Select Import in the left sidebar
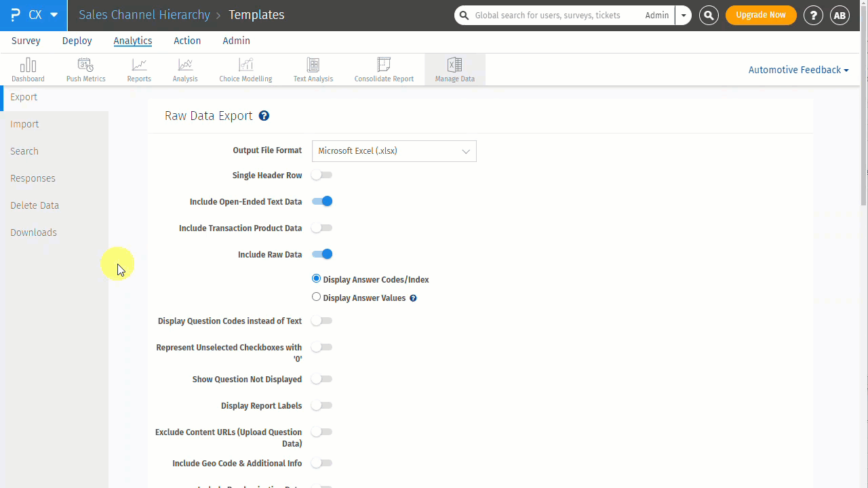The image size is (868, 488). coord(24,124)
